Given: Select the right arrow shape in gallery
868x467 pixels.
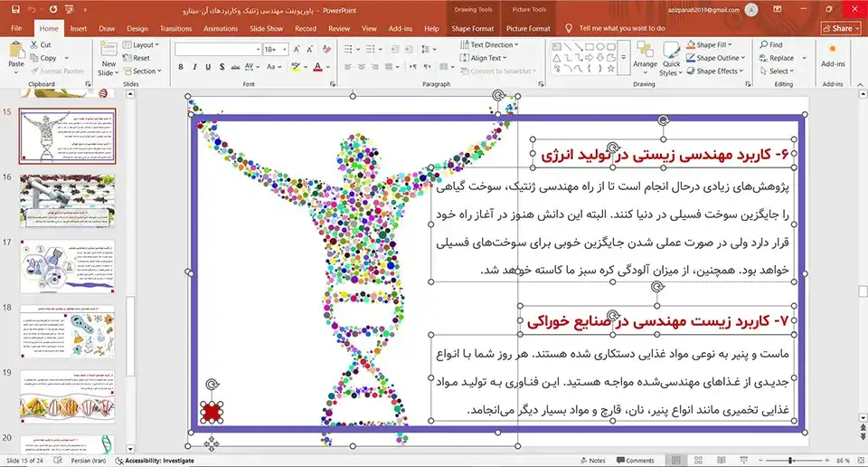Looking at the screenshot, I should (x=589, y=58).
